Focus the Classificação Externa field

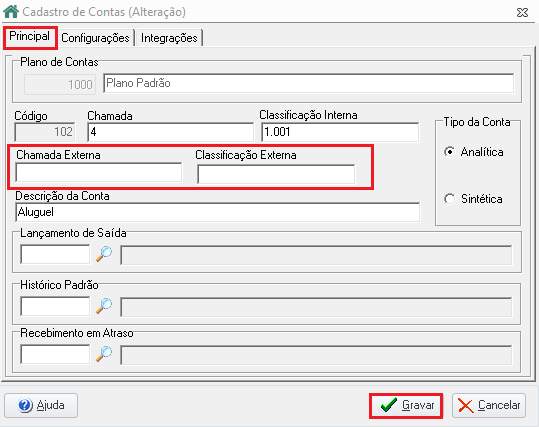point(276,174)
